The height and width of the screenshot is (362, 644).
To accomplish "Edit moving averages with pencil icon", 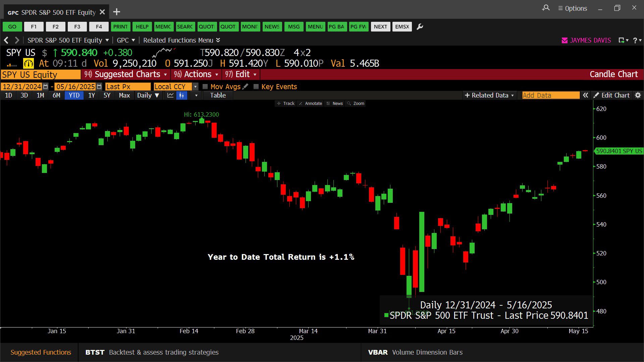I will (246, 86).
